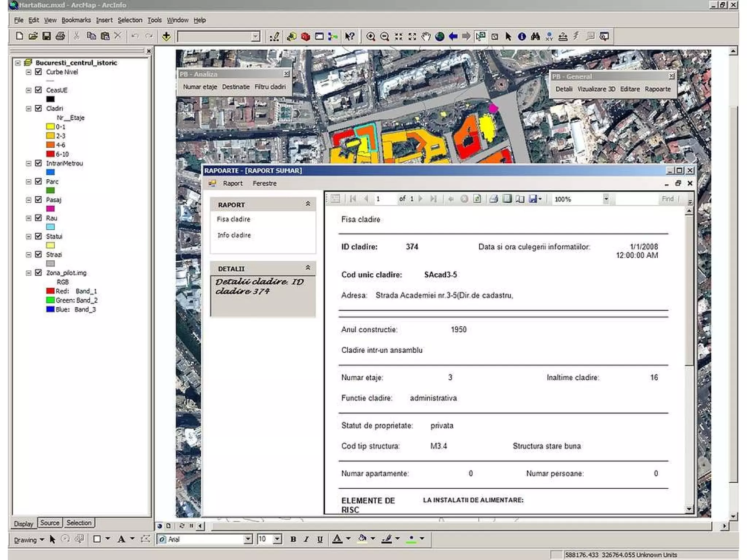Click Go Back to Previous Extent arrow

(x=453, y=36)
